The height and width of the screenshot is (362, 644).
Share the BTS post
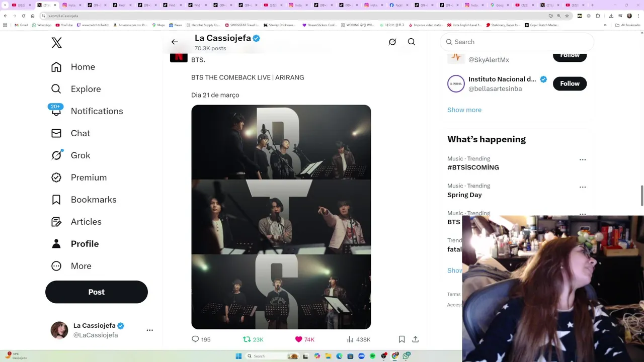point(416,339)
